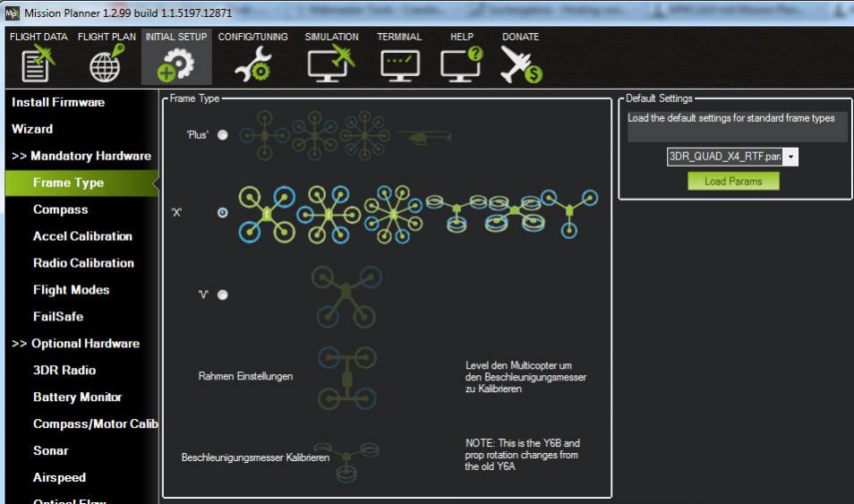Select Radio Calibration in sidebar
The height and width of the screenshot is (504, 854).
(83, 262)
